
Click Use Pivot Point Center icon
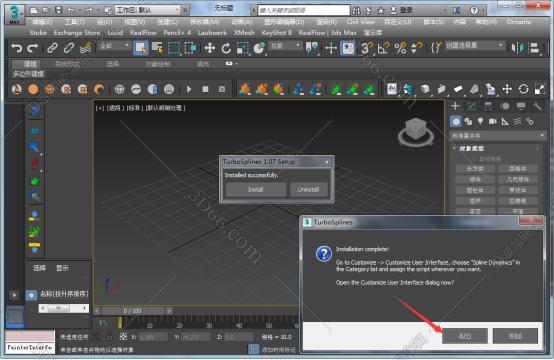(x=312, y=48)
